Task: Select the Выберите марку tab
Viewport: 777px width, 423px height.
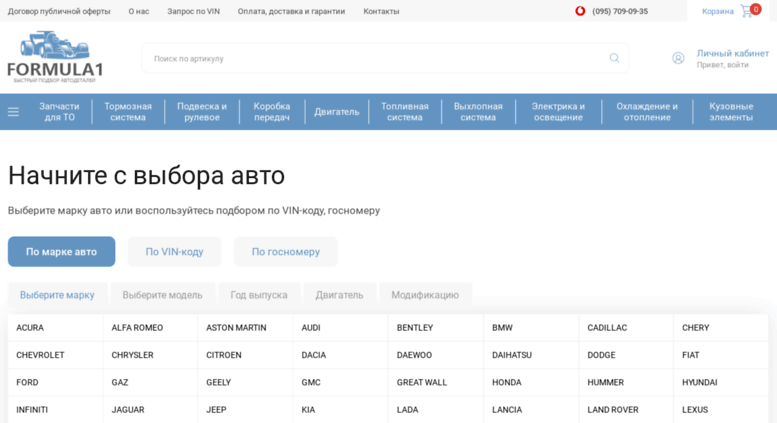Action: click(57, 295)
